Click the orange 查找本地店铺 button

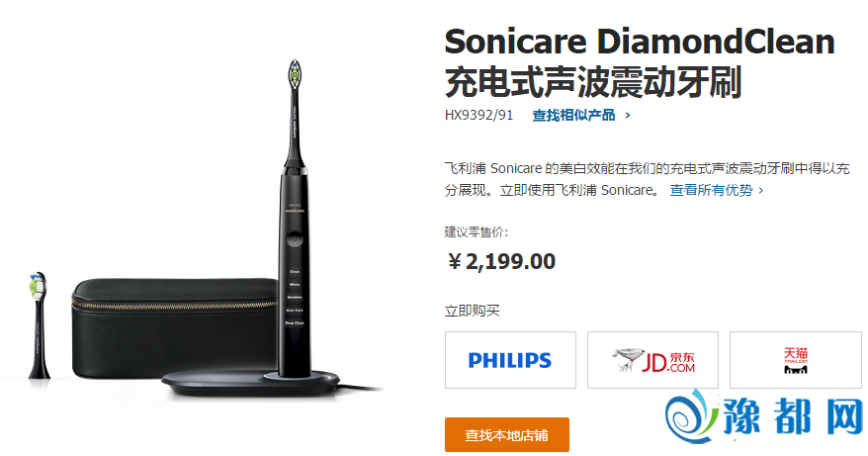[x=506, y=435]
